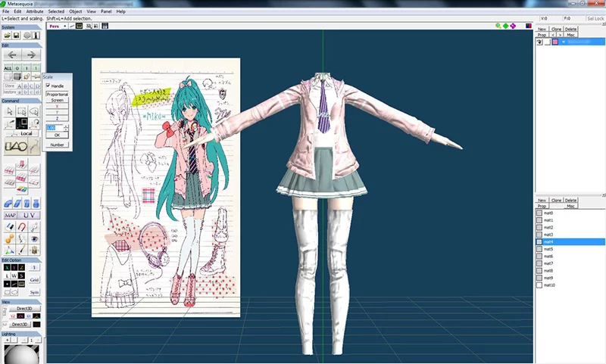
Task: Open configuration gear in System panel
Action: pyautogui.click(x=27, y=36)
